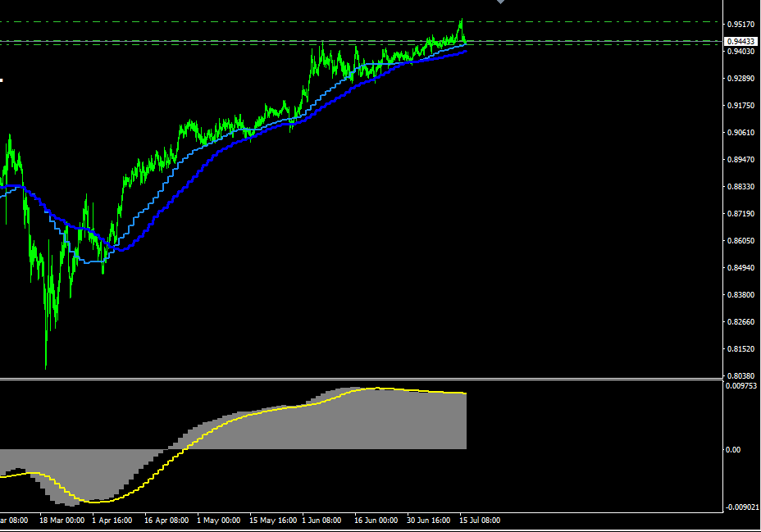
Task: Select the 0.88330 value on price axis
Action: [740, 187]
